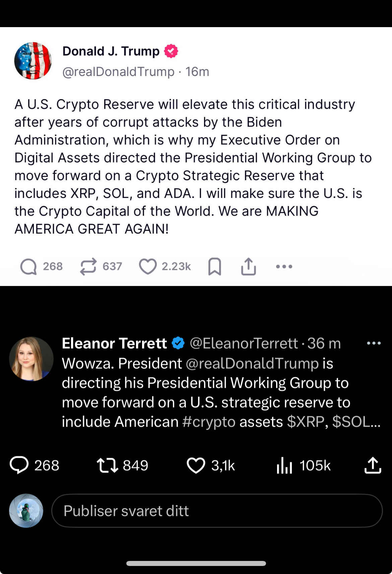Viewport: 392px width, 574px height.
Task: Click the "Publiser svaret ditt" reply field
Action: click(217, 511)
